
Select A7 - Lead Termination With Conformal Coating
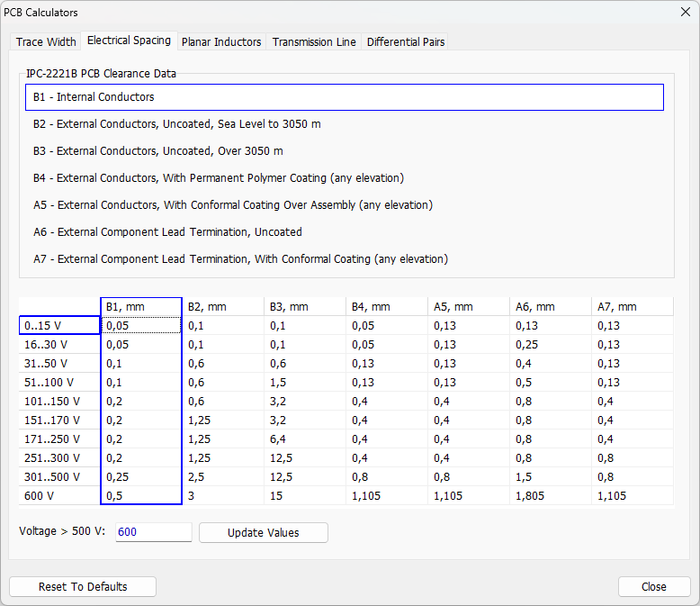click(345, 259)
